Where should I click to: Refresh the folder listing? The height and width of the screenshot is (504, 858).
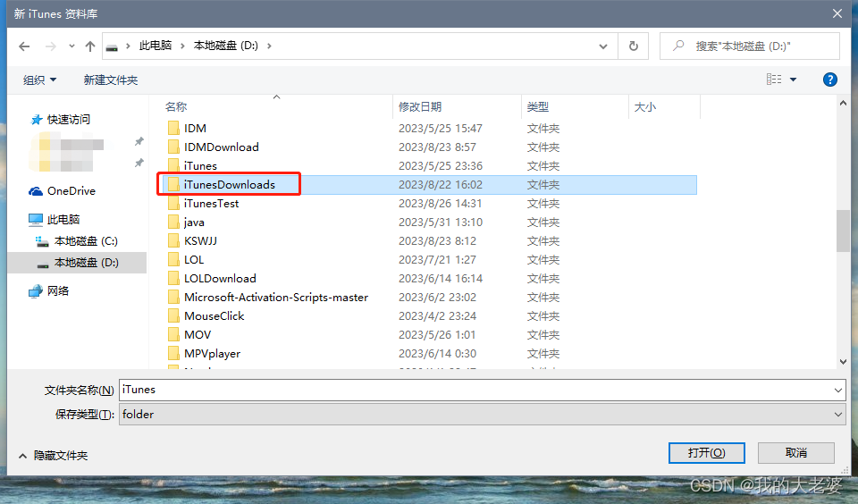633,46
